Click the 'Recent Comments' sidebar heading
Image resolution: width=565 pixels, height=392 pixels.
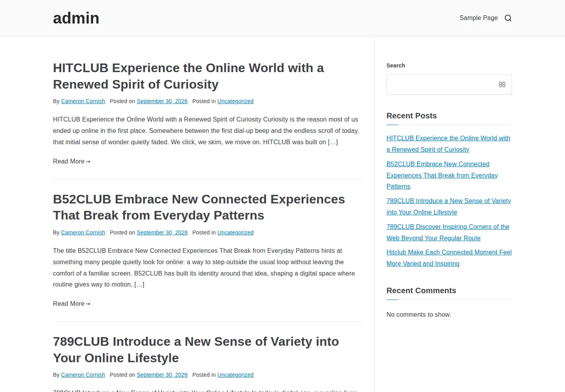[x=421, y=290]
